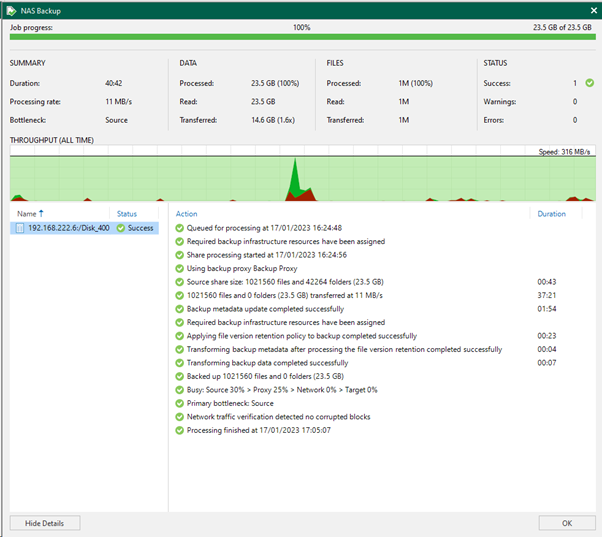Screen dimensions: 602x537
Task: Select the 192.168.222.6:/Disk_400 share row
Action: pos(84,228)
